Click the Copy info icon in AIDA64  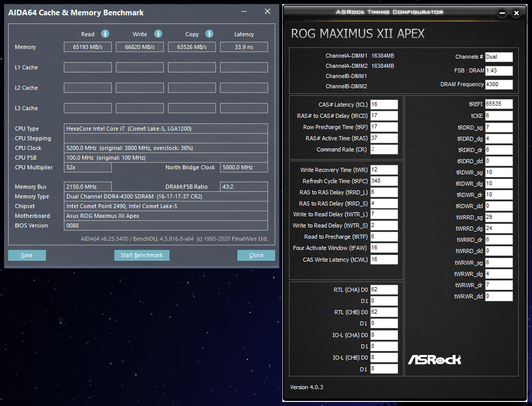209,34
